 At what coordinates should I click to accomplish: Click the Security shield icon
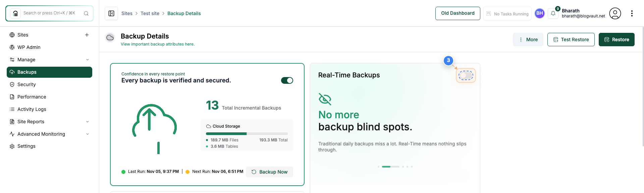click(x=12, y=84)
